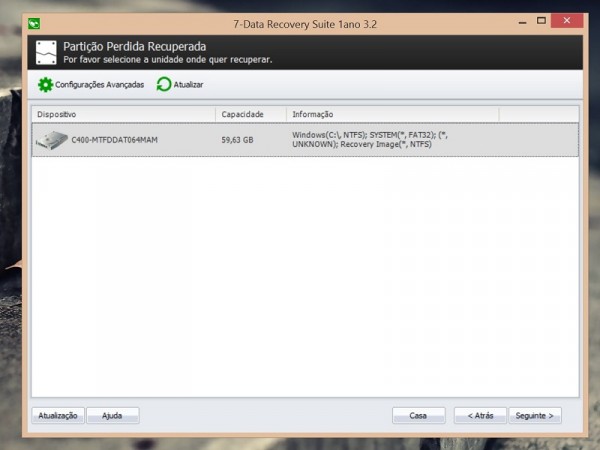Go to Casa home button
Screen dimensions: 600x450
click(x=419, y=416)
